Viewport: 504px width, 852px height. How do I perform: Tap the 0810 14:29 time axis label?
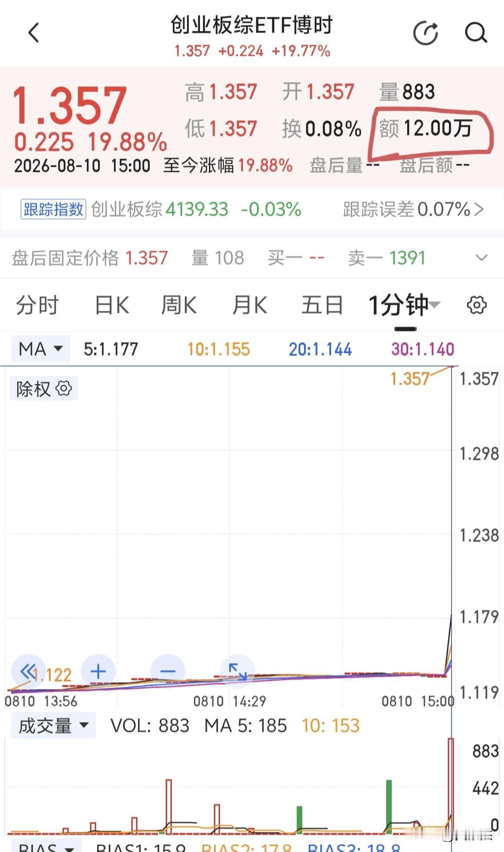230,701
